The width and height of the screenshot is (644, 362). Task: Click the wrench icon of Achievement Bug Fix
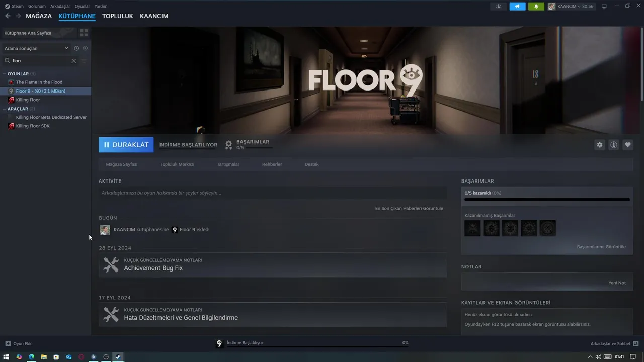(111, 264)
